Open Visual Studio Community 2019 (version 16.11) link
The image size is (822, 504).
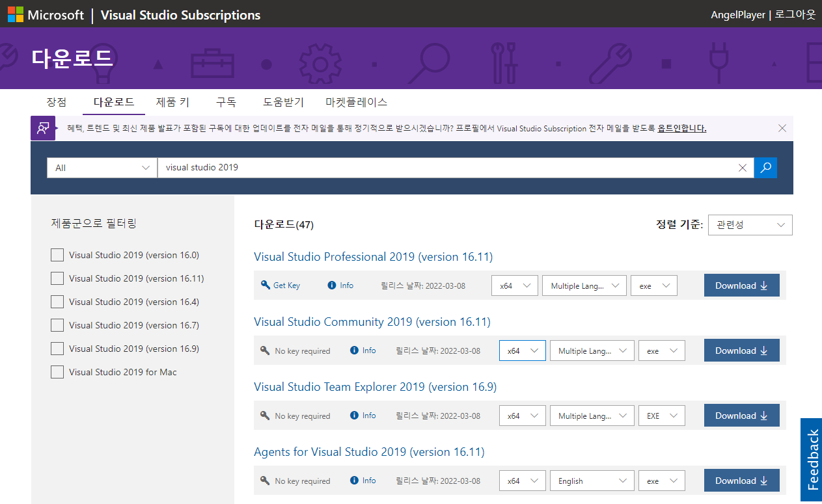coord(372,322)
